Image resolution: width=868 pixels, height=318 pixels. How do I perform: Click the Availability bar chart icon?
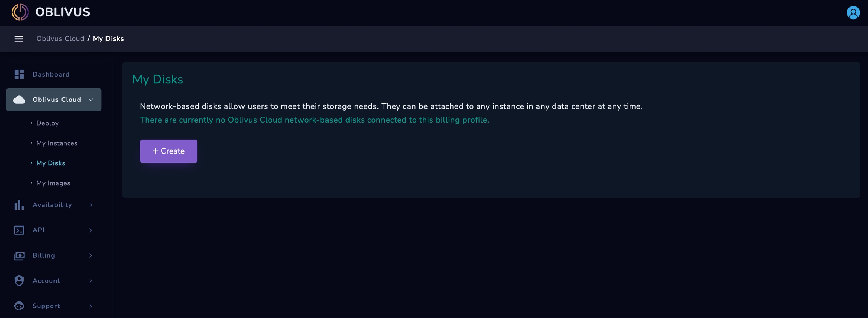(x=19, y=205)
